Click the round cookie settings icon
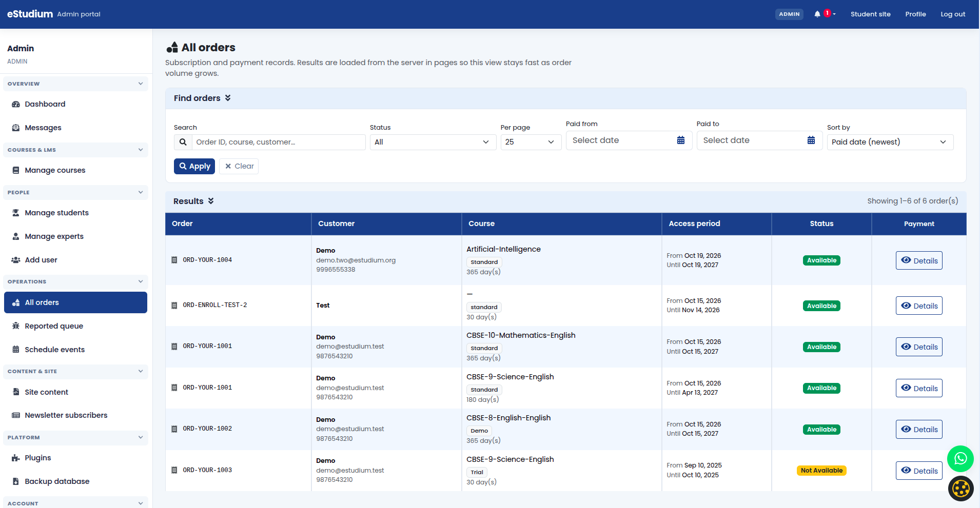The width and height of the screenshot is (980, 508). point(961,489)
